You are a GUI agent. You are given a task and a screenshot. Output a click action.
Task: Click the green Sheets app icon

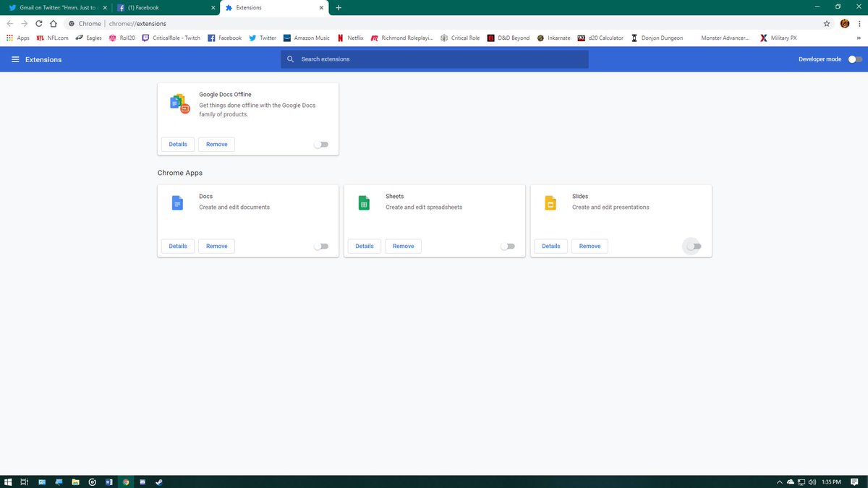click(364, 203)
